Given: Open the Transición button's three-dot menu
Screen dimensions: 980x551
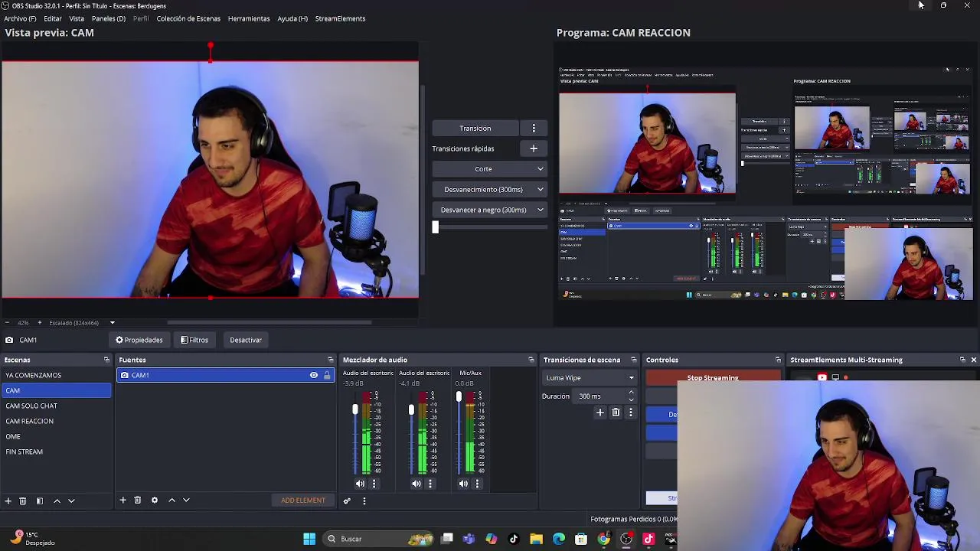Looking at the screenshot, I should click(x=534, y=129).
